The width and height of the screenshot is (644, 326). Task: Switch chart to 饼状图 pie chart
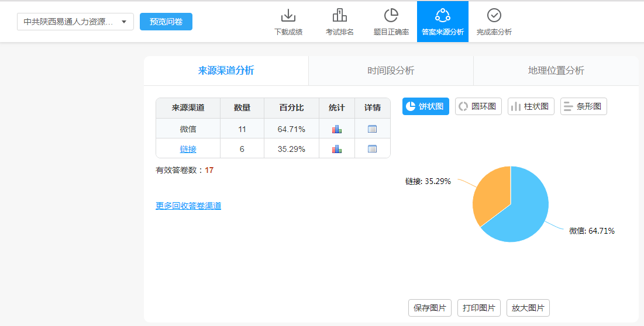coord(425,106)
